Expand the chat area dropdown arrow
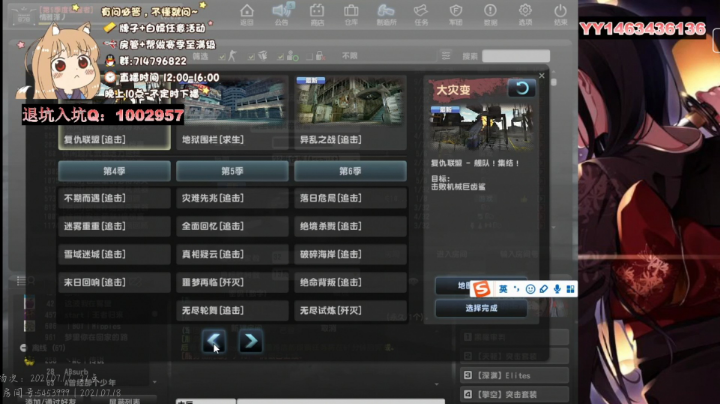Image resolution: width=720 pixels, height=404 pixels. [x=437, y=384]
